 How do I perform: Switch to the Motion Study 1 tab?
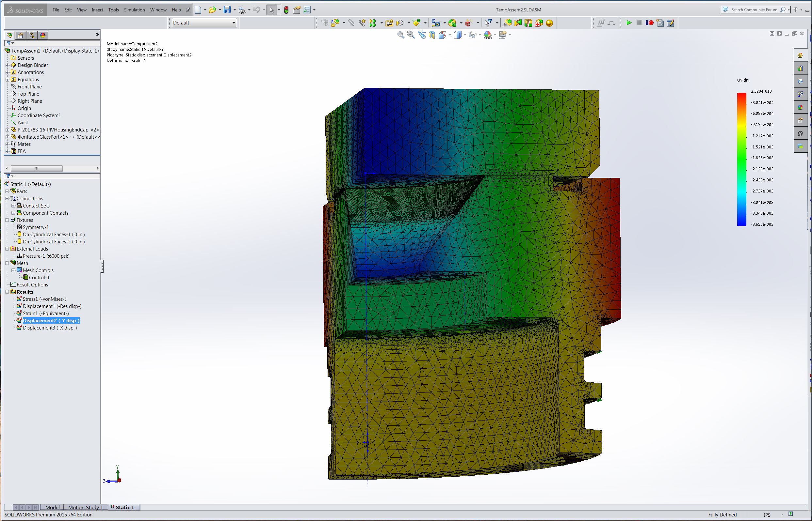tap(85, 507)
